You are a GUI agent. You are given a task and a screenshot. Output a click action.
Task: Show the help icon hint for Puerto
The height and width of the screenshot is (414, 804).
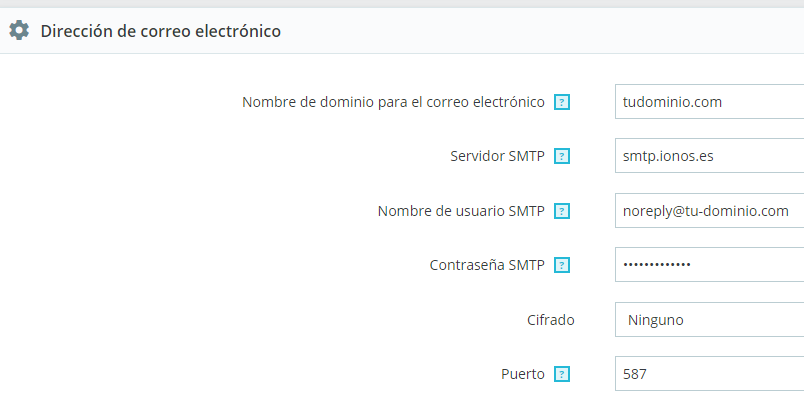coord(562,375)
